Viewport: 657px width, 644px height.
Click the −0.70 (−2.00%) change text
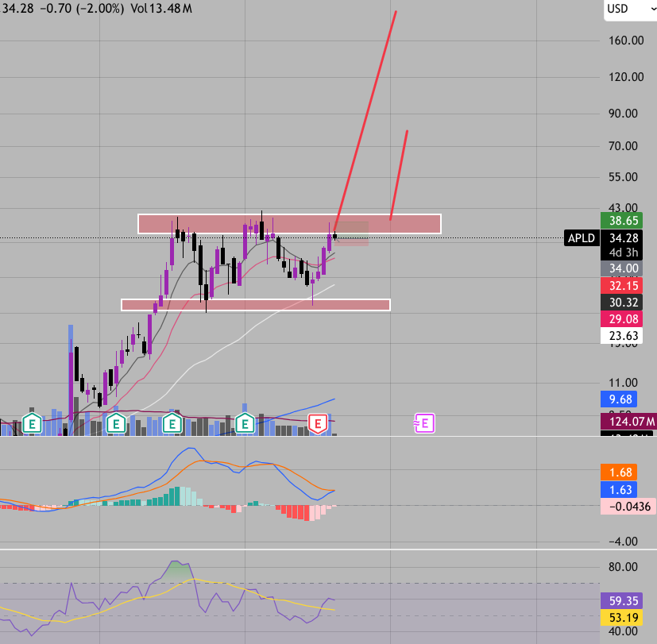tap(82, 9)
